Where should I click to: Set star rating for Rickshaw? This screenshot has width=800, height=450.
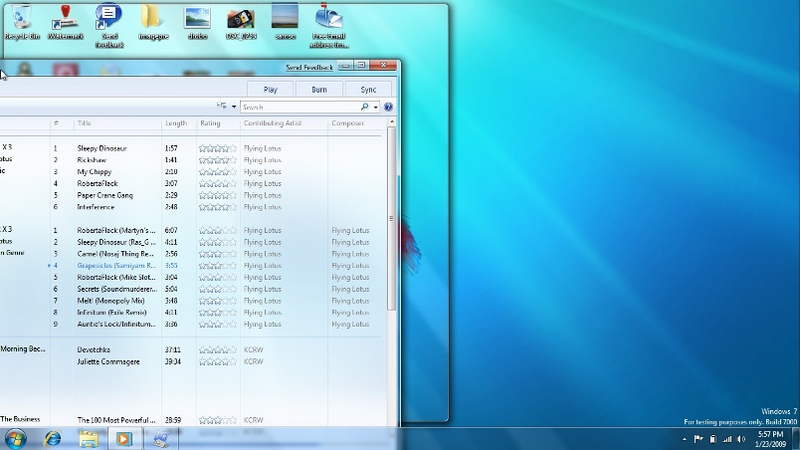tap(218, 160)
